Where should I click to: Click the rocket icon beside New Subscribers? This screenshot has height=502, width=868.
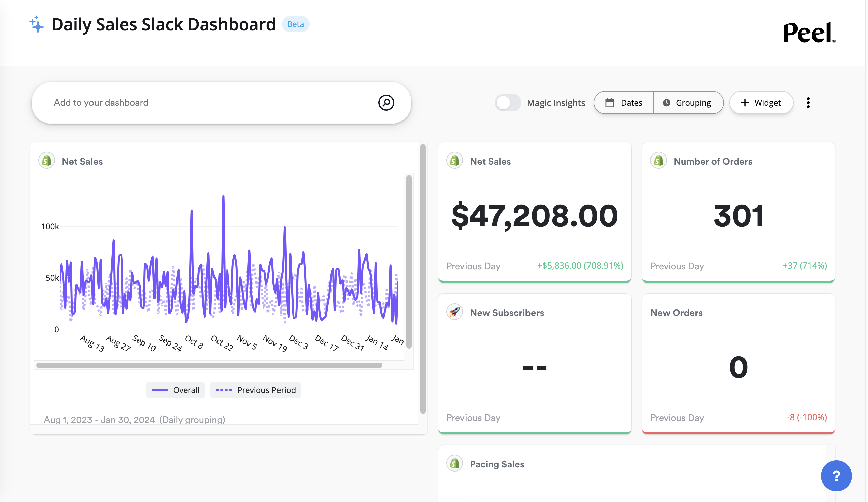[x=455, y=312]
